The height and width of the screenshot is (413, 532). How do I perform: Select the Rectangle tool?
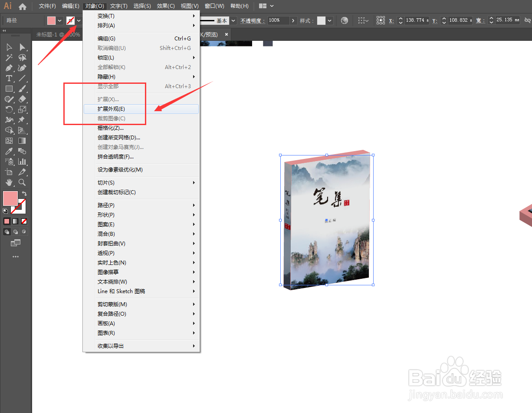click(9, 89)
